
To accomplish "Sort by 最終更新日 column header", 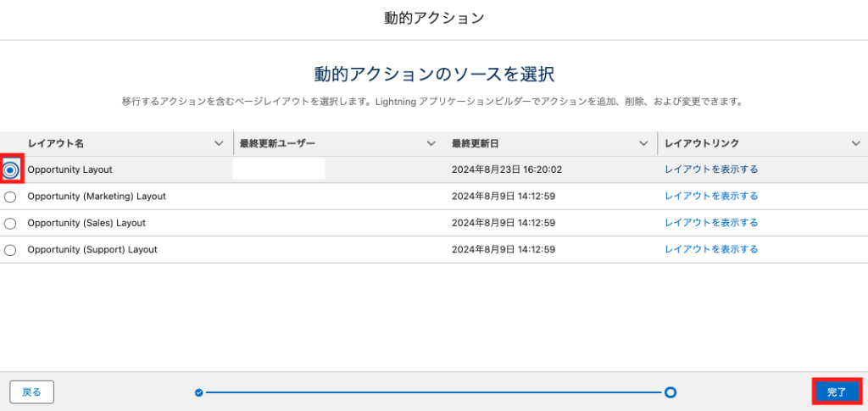I will pyautogui.click(x=475, y=144).
